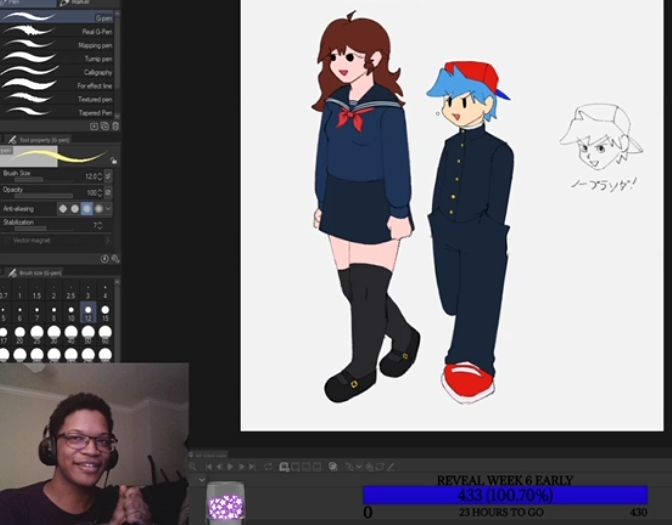
Task: Click the timeline panel tab
Action: coord(208,455)
